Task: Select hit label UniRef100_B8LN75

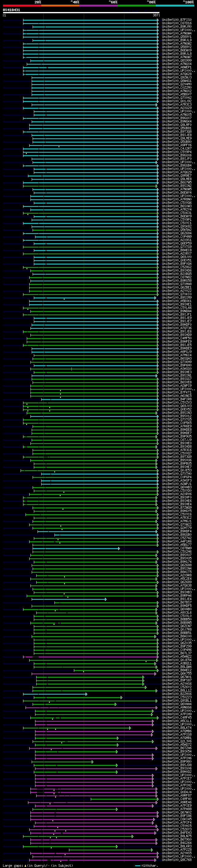Action: pyautogui.click(x=177, y=836)
